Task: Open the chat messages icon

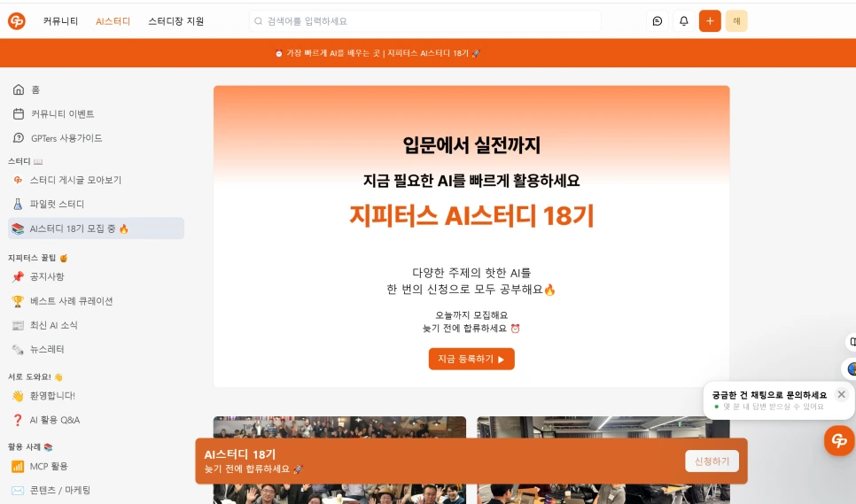Action: (658, 21)
